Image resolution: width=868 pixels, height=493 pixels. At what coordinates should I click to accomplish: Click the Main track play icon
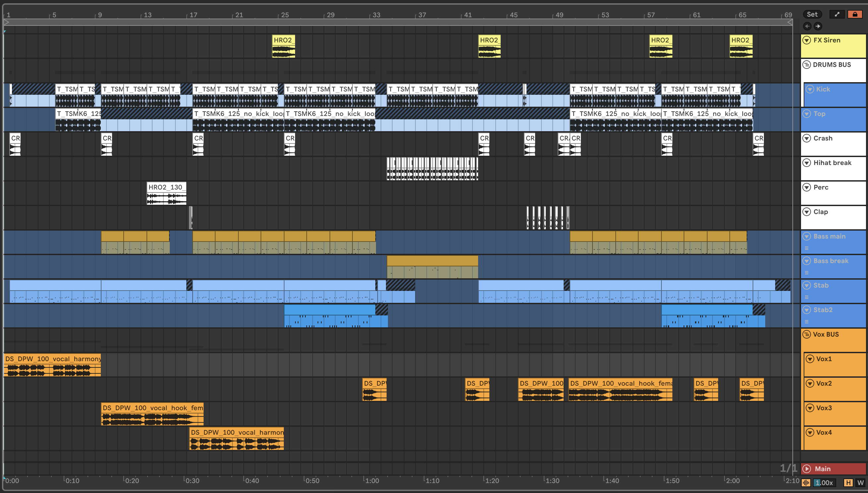807,468
